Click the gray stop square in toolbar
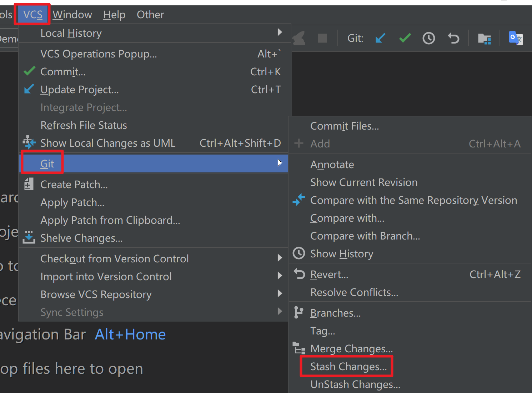532x393 pixels. coord(322,38)
